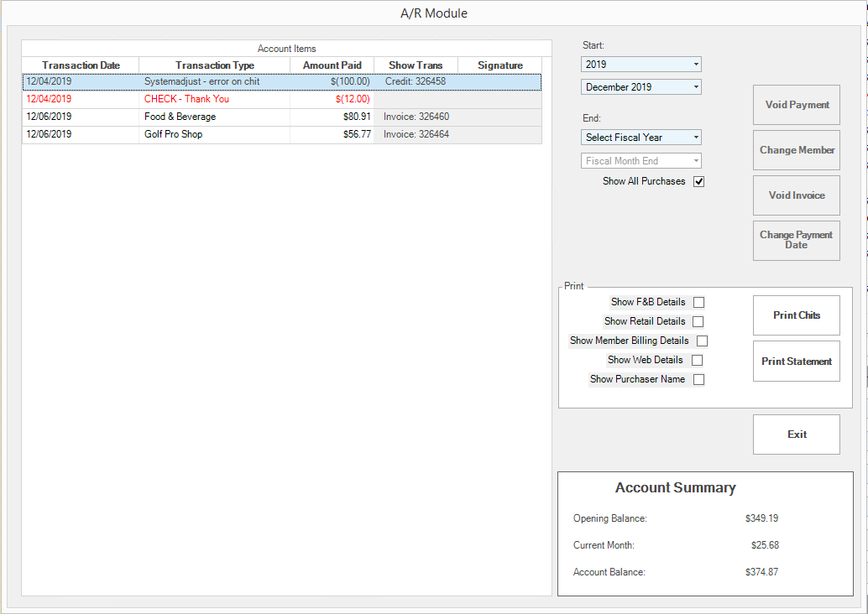Click the Print Chits button

(796, 315)
